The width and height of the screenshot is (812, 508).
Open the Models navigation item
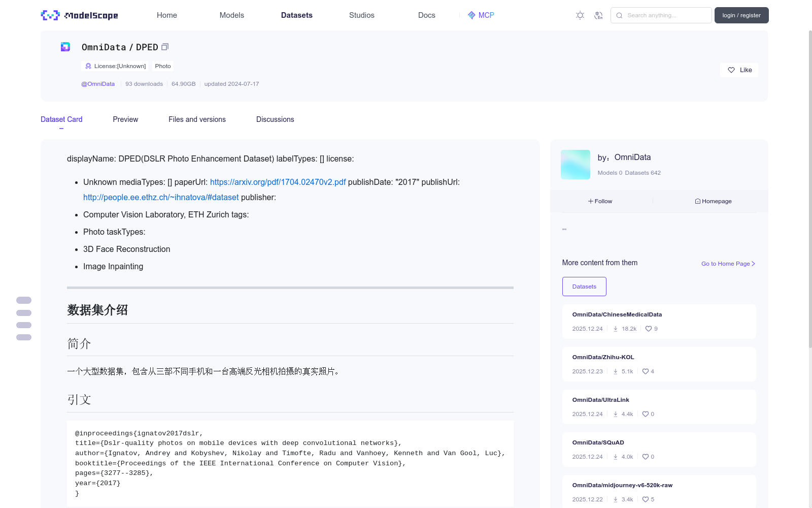[232, 15]
